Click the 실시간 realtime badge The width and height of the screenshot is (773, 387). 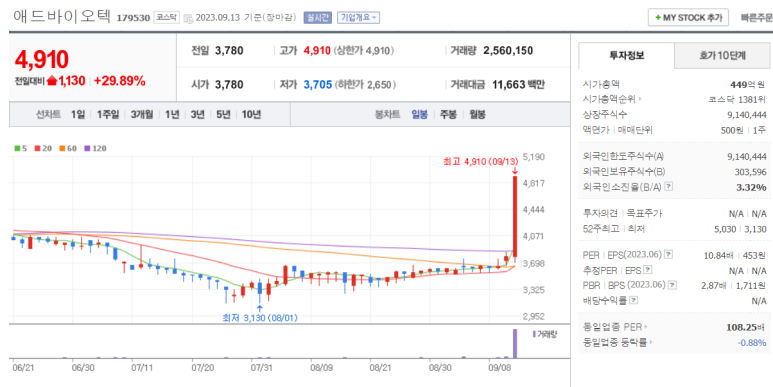click(x=318, y=17)
